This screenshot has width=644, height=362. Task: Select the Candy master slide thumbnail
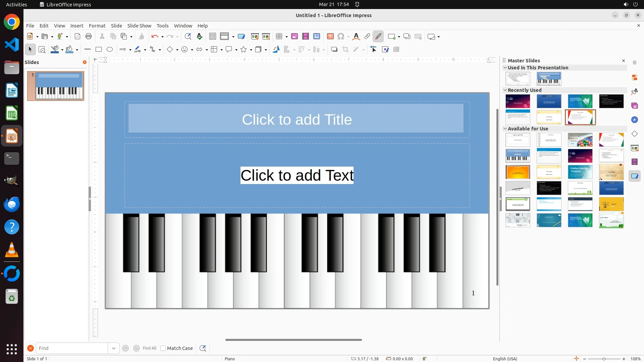pos(580,140)
